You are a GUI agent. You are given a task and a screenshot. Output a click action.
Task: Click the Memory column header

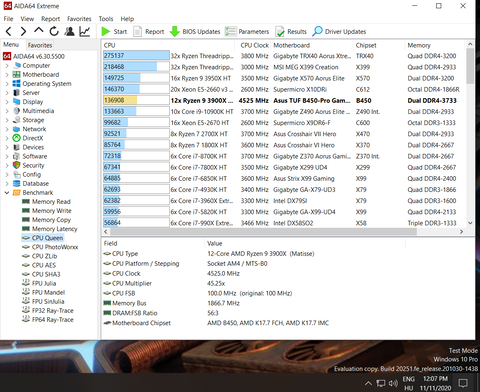435,45
